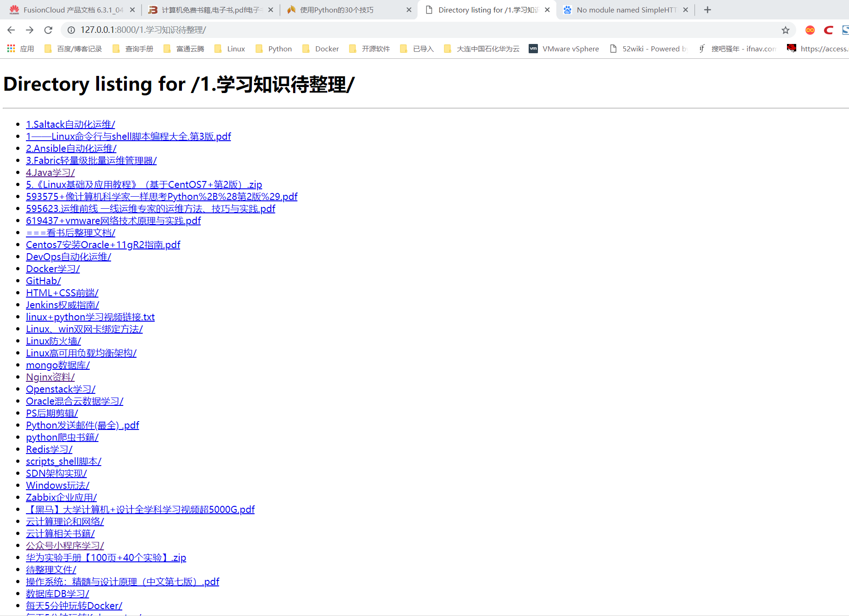Image resolution: width=849 pixels, height=616 pixels.
Task: Open Nginx资料 folder
Action: (x=50, y=377)
